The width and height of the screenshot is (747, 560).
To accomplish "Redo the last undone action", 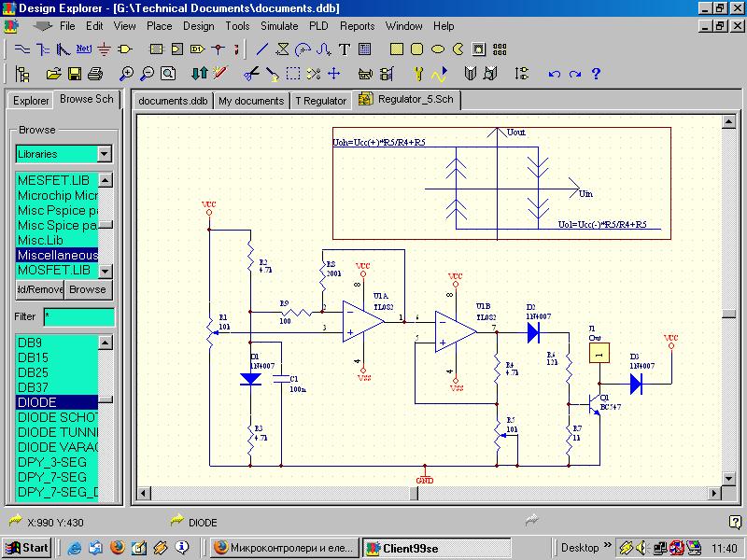I will click(575, 74).
